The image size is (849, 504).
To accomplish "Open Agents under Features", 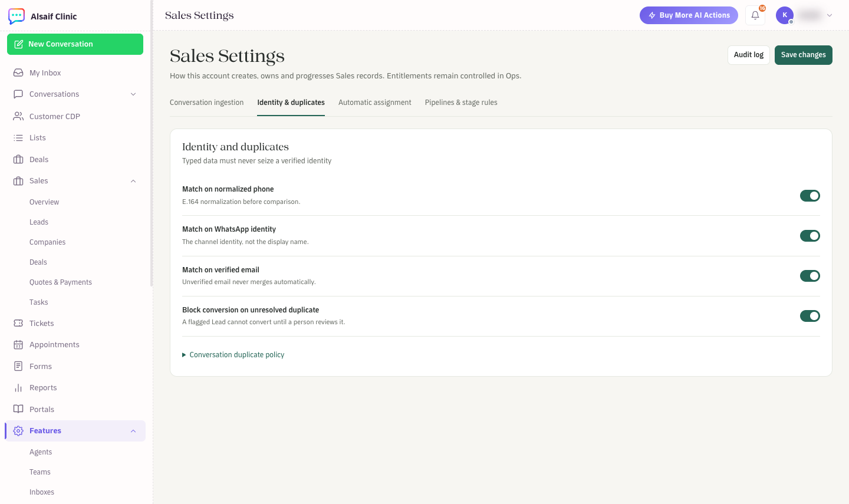I will click(x=41, y=452).
